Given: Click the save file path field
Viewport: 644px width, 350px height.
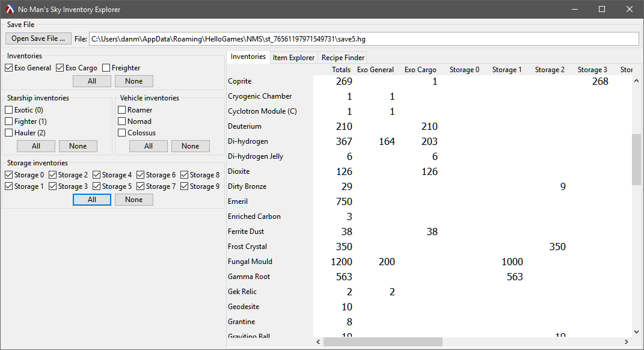Looking at the screenshot, I should coord(364,39).
